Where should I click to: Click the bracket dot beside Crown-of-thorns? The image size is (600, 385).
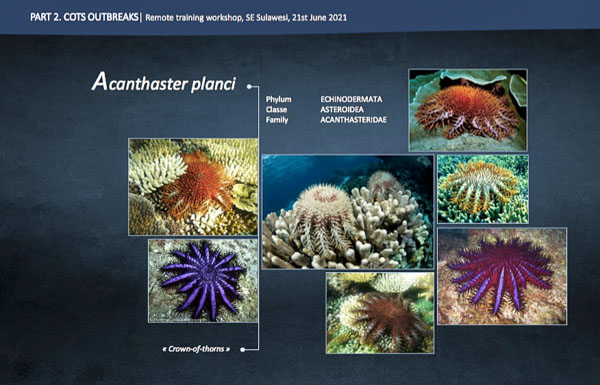(242, 349)
